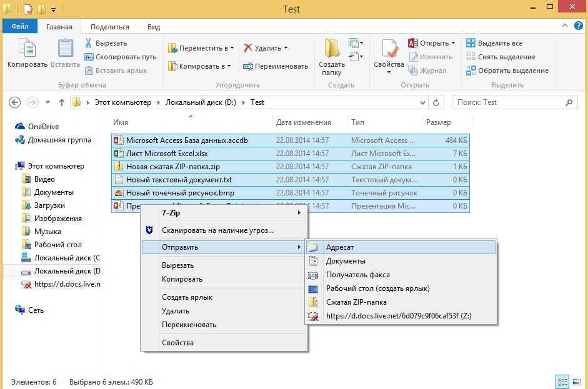Select Домашняя группа in the navigation pane

(x=53, y=140)
